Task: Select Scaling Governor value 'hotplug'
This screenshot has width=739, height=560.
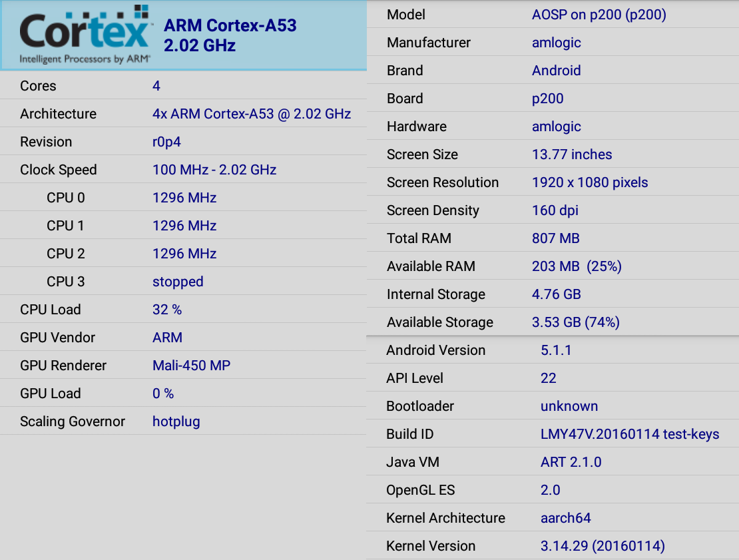Action: tap(176, 421)
